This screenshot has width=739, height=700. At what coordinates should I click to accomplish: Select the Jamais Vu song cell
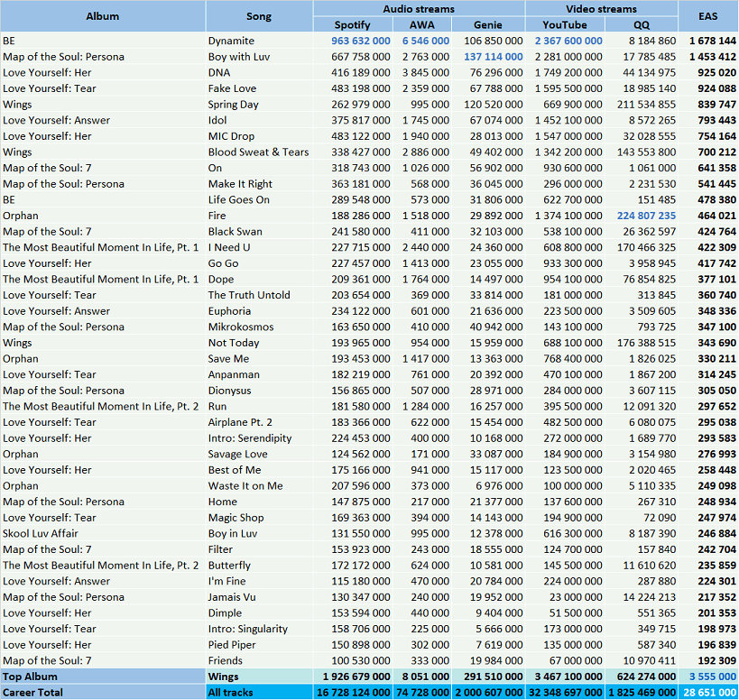(259, 597)
